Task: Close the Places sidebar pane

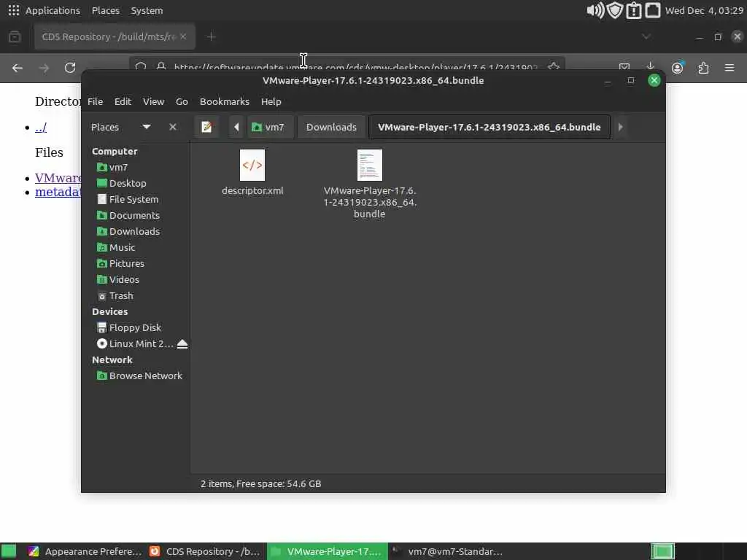Action: pos(172,127)
